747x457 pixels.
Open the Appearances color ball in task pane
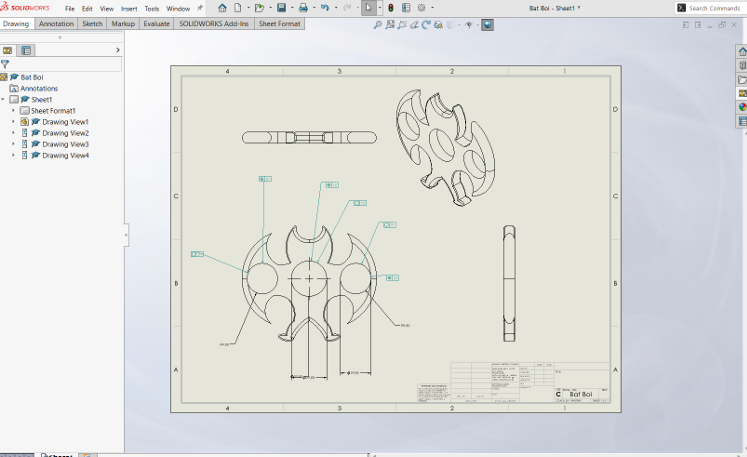pos(742,107)
